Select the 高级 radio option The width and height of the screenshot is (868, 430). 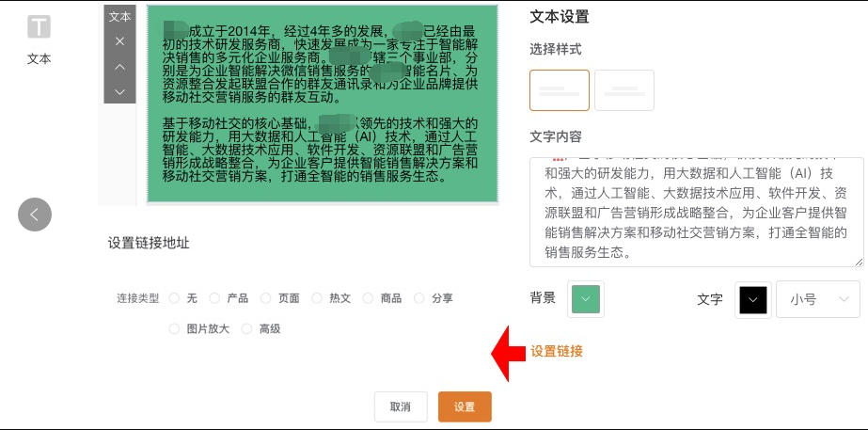(x=247, y=329)
